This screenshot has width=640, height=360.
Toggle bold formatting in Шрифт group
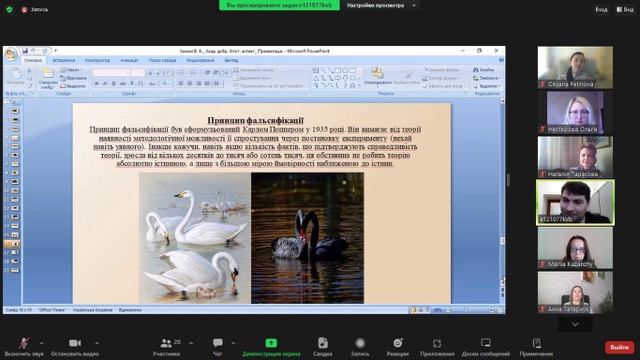[x=97, y=83]
